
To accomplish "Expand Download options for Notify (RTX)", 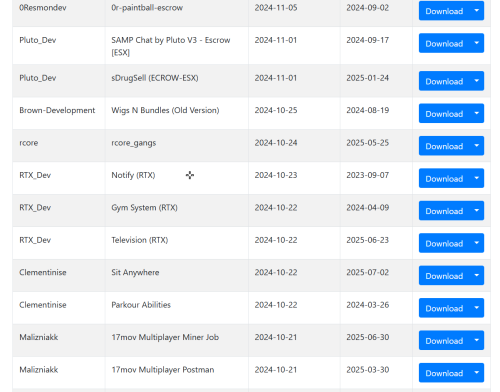I will click(x=477, y=178).
